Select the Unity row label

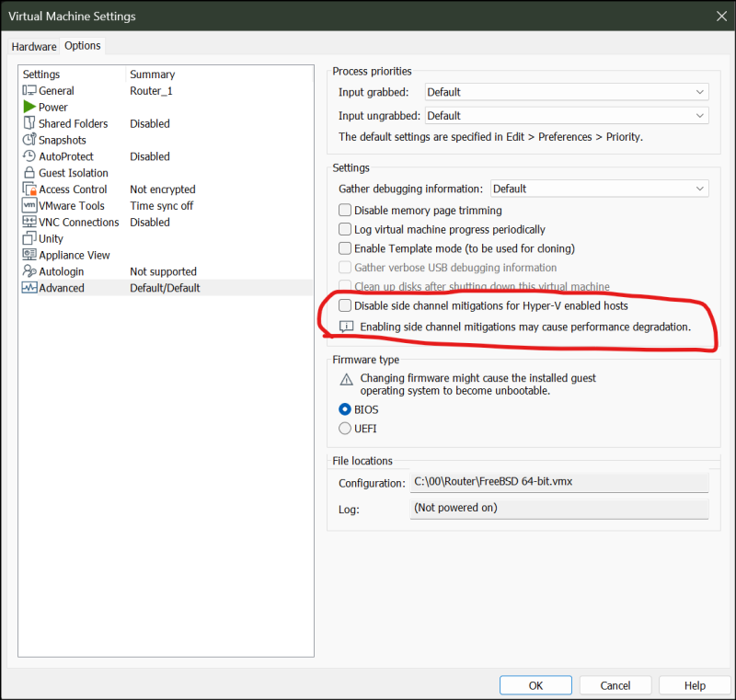click(51, 238)
